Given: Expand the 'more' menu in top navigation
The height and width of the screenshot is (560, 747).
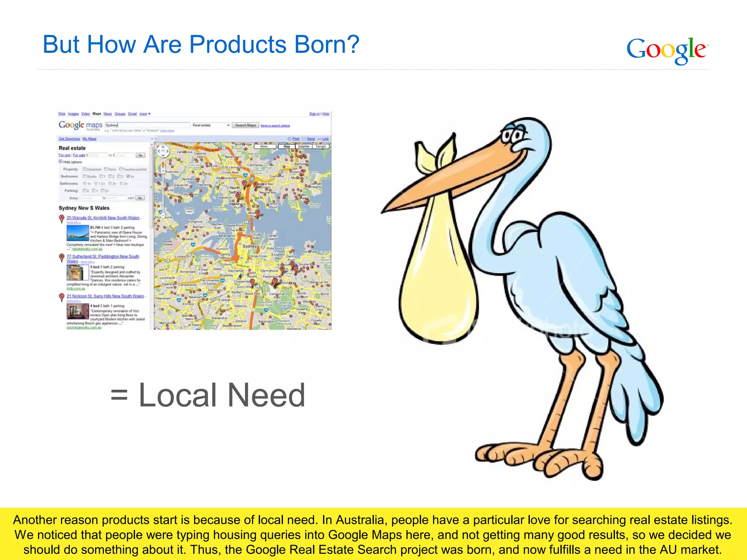Looking at the screenshot, I should point(145,114).
